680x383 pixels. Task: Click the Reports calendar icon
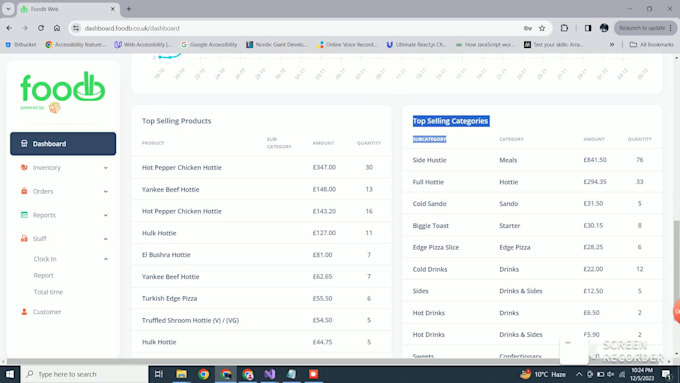24,215
